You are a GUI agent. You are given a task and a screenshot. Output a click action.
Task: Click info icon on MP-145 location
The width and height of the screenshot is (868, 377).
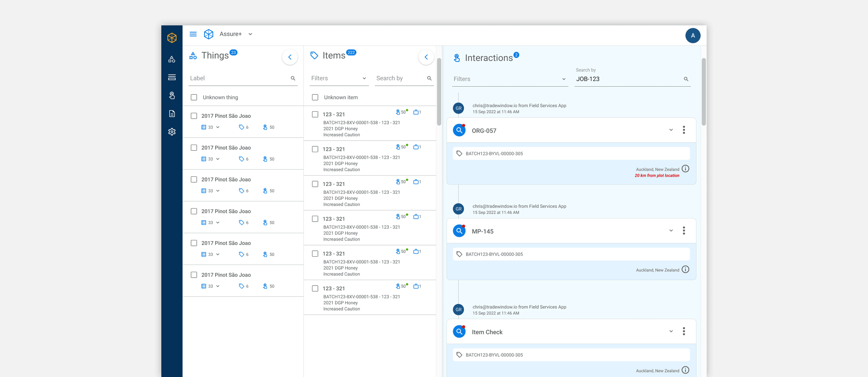pos(685,270)
